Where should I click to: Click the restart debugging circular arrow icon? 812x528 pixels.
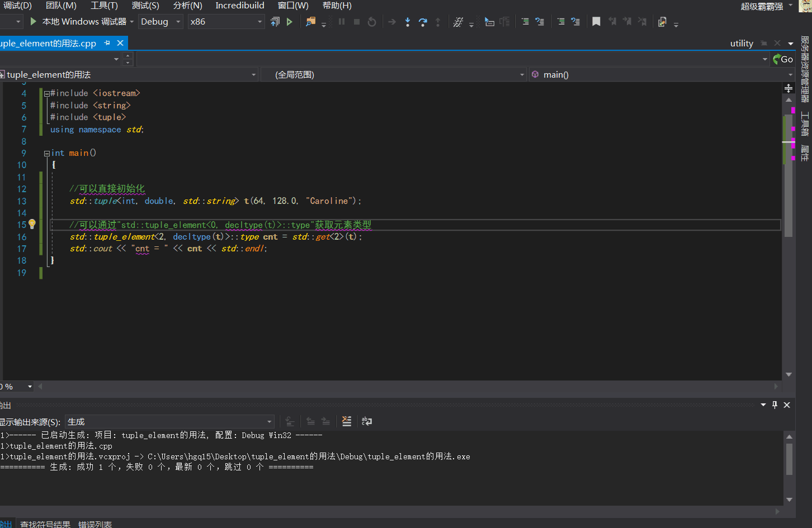[372, 22]
